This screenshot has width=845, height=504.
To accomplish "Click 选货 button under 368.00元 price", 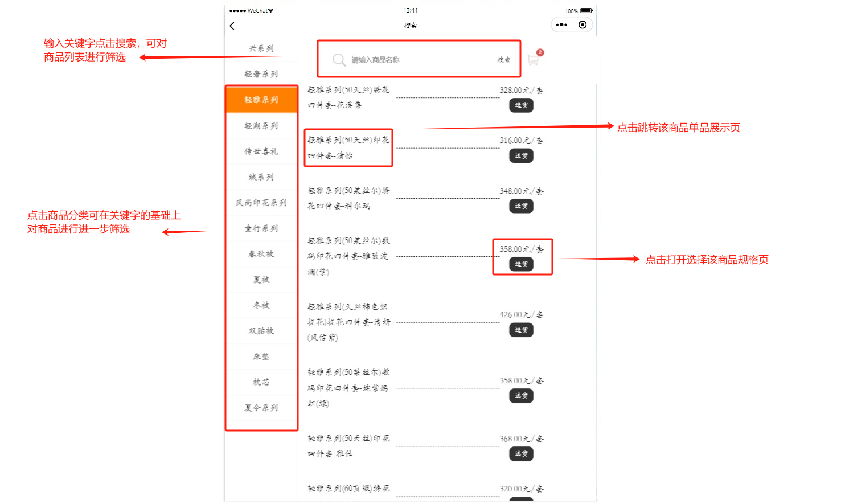I will click(x=521, y=454).
